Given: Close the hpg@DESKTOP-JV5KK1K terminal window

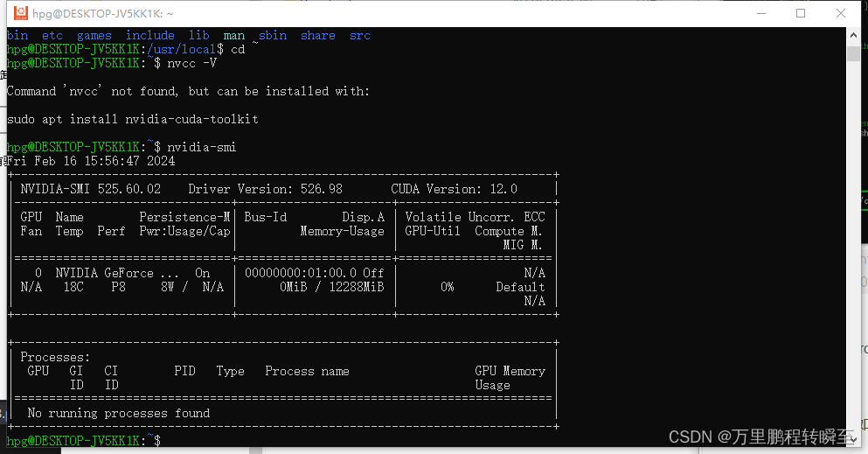Looking at the screenshot, I should (x=840, y=13).
